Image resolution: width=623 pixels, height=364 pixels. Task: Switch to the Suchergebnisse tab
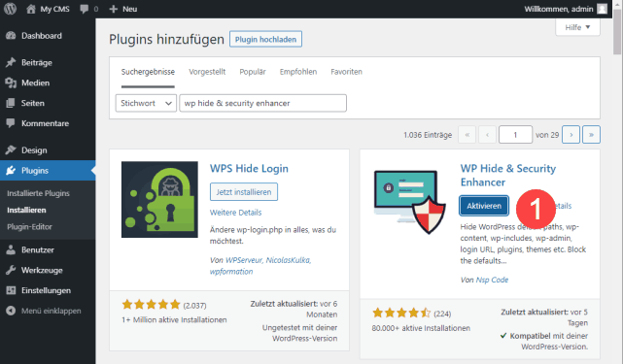click(x=148, y=72)
